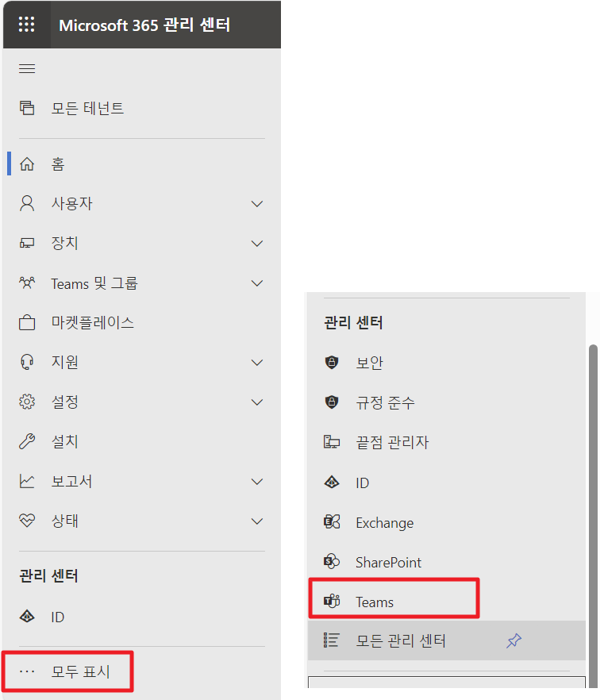Click the 모두 표시 ellipsis icon
The image size is (604, 700).
27,671
